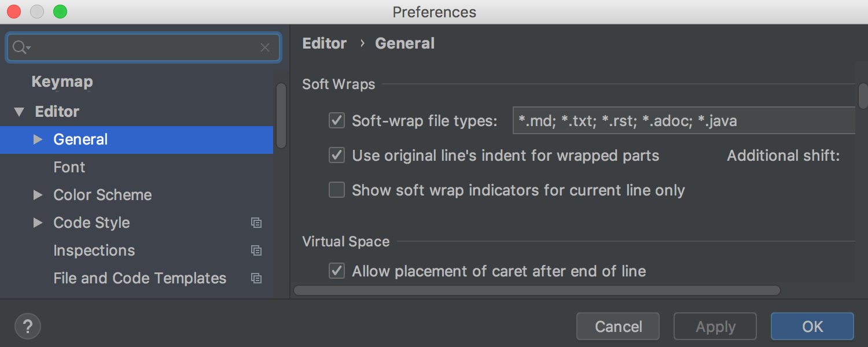Open help via the question mark icon
Screen dimensions: 868x347
point(27,326)
